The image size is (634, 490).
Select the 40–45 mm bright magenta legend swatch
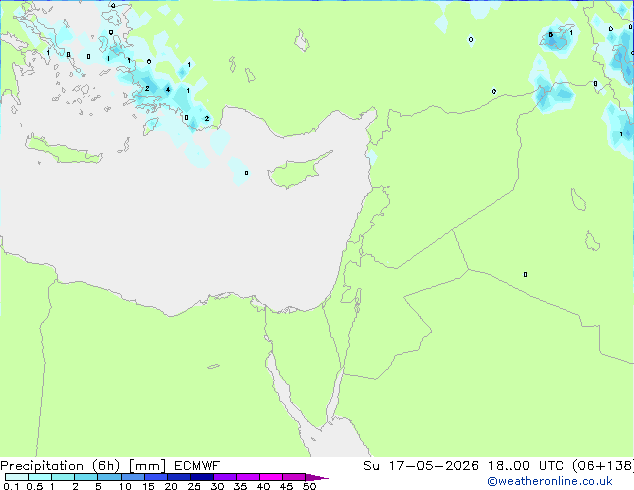point(271,477)
